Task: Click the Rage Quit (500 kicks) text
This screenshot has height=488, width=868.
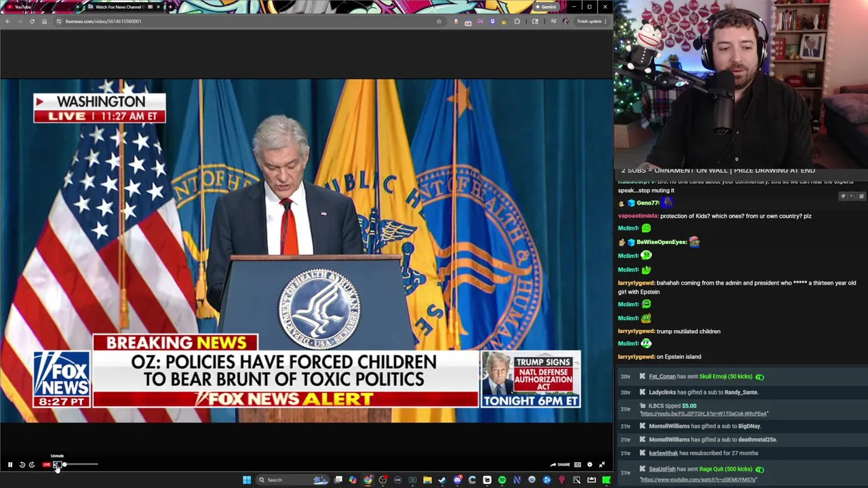Action: click(x=726, y=469)
